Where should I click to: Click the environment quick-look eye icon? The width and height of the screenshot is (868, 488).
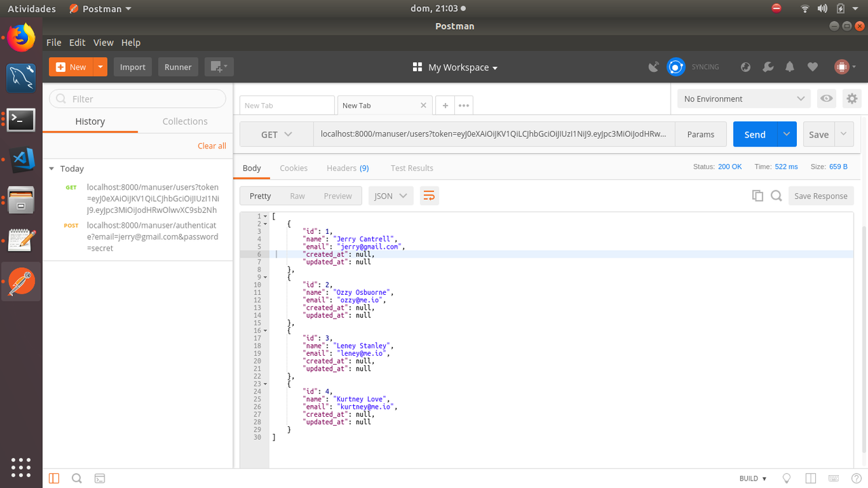click(x=827, y=98)
